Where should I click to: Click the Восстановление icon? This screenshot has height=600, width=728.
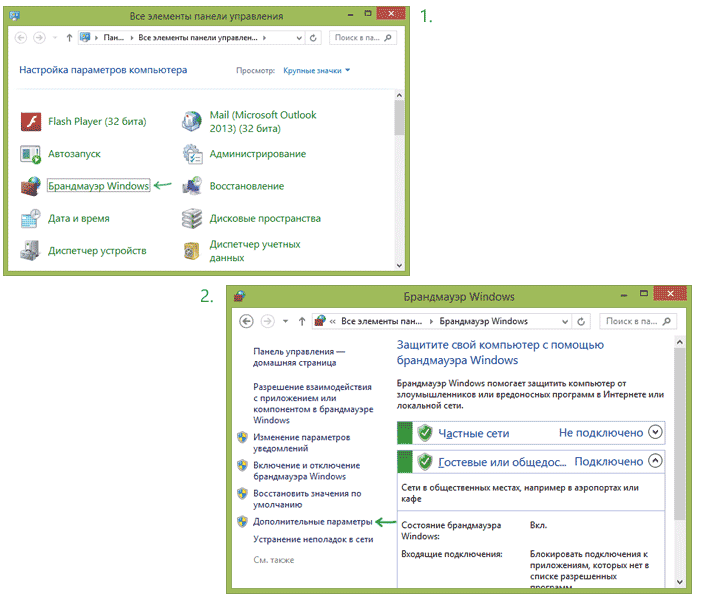(x=192, y=186)
